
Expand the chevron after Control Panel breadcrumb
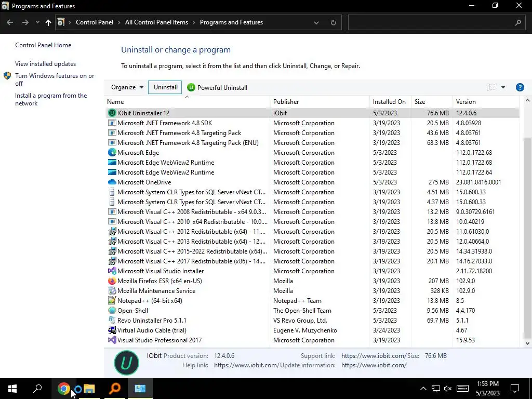pos(119,22)
